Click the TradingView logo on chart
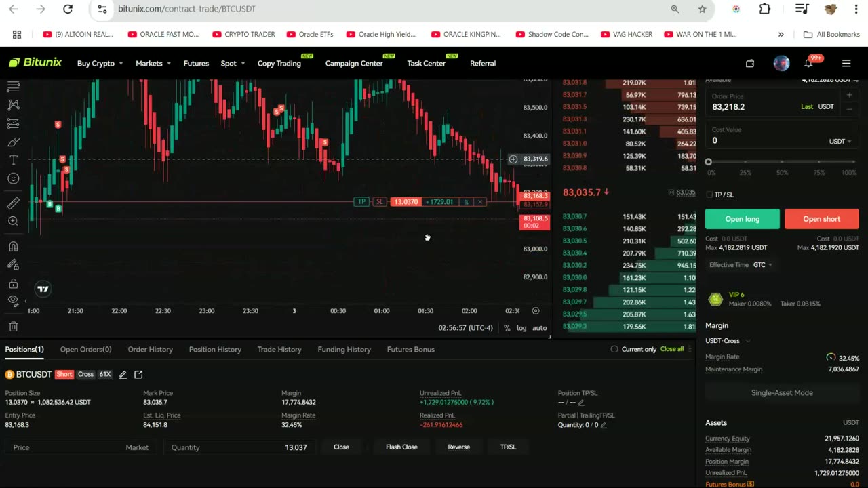 (x=43, y=289)
